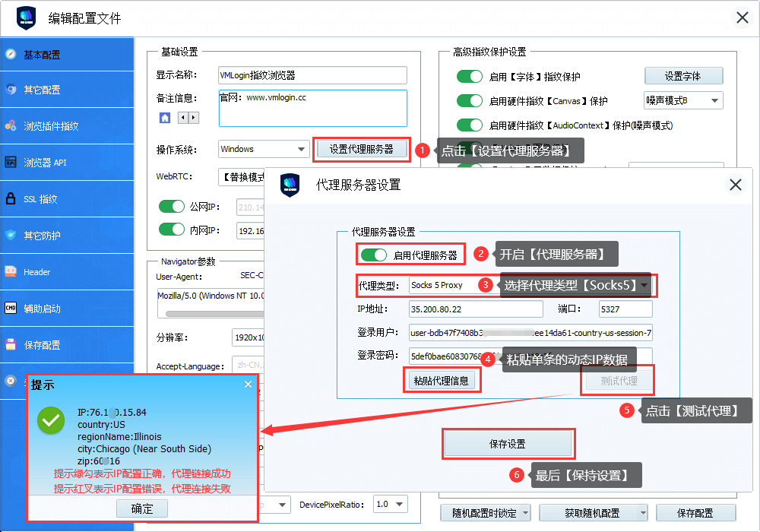Click the VMLogin logo in the main title bar
Screen dimensions: 760x532
pyautogui.click(x=26, y=18)
